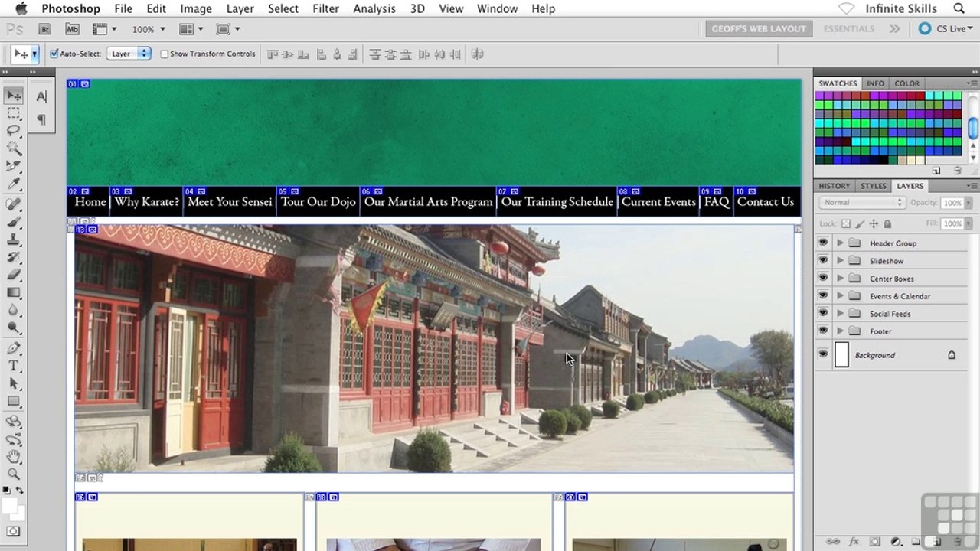
Task: Create a new adjustment layer
Action: point(896,542)
